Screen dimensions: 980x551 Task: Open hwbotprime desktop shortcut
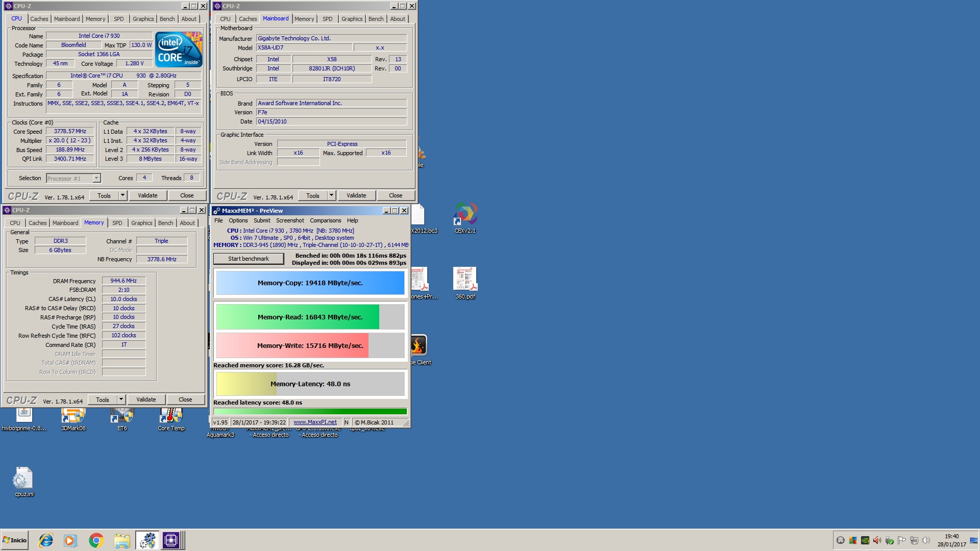(x=24, y=419)
